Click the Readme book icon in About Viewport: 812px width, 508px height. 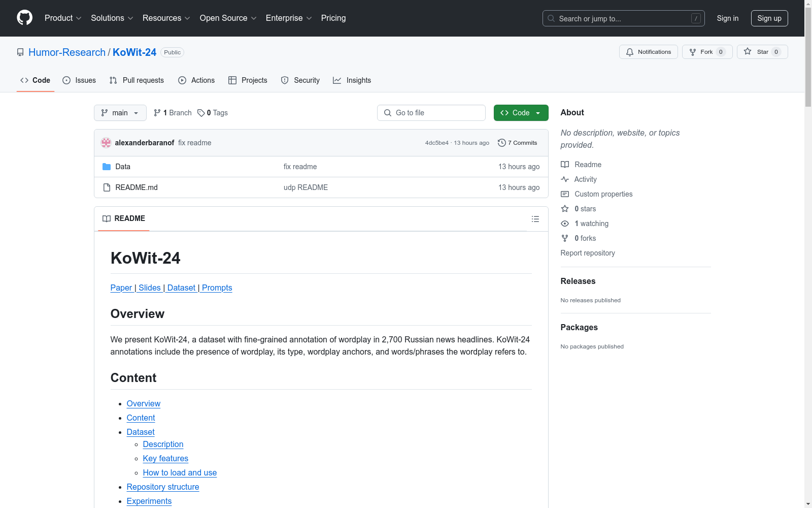point(565,165)
